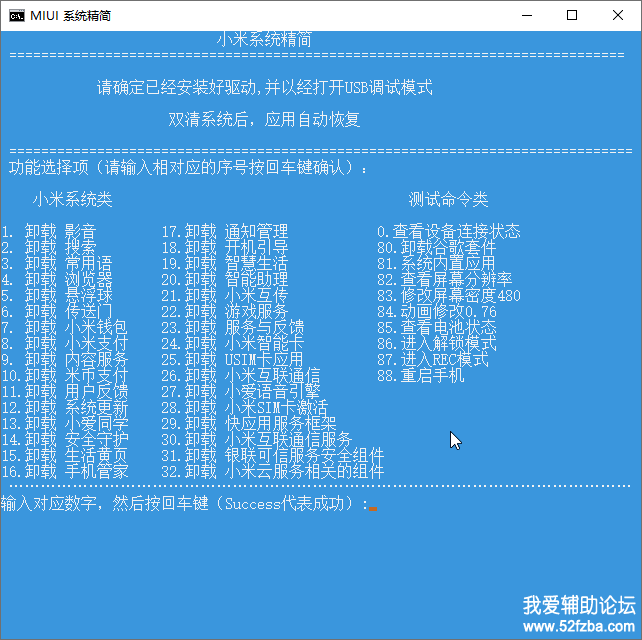The image size is (642, 640).
Task: Click the text '功能选择项' prompt line
Action: (x=188, y=167)
